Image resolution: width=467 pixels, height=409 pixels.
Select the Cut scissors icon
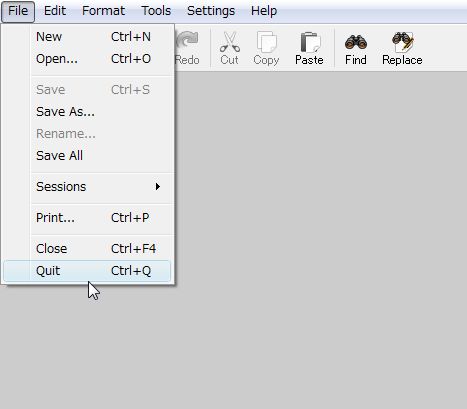(x=230, y=42)
